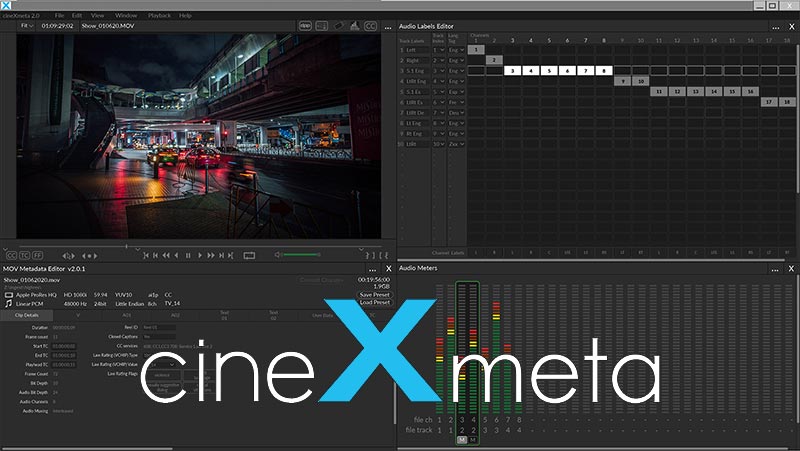The image size is (800, 451).
Task: Toggle the loop playback icon
Action: tap(249, 255)
